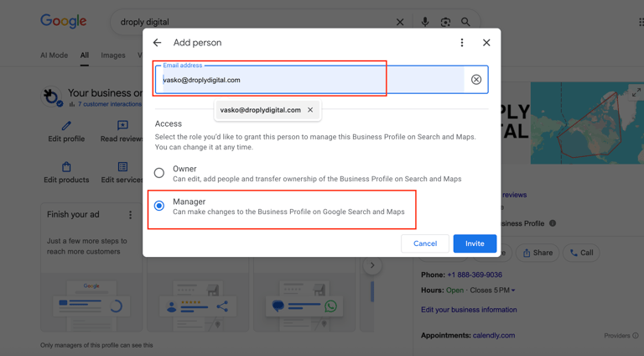This screenshot has height=356, width=644.
Task: Open Edit products
Action: tap(66, 173)
